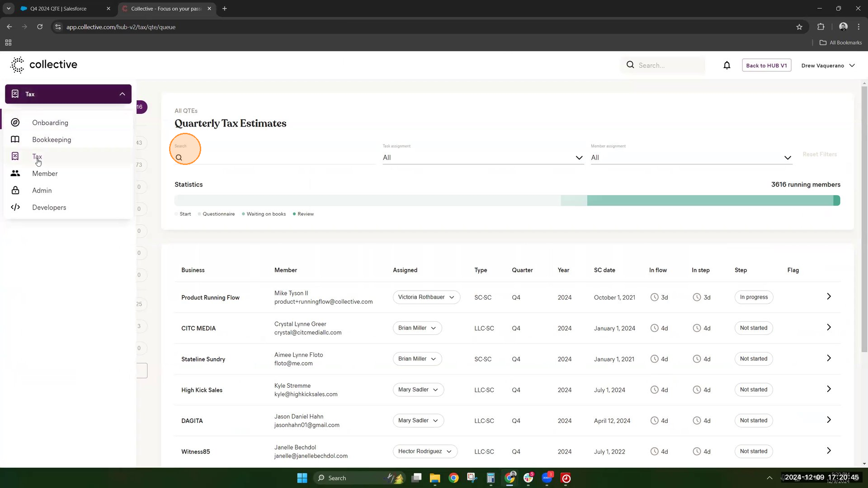Screen dimensions: 868x488
Task: Change Victoria Rothbauer assignee dropdown
Action: [426, 297]
